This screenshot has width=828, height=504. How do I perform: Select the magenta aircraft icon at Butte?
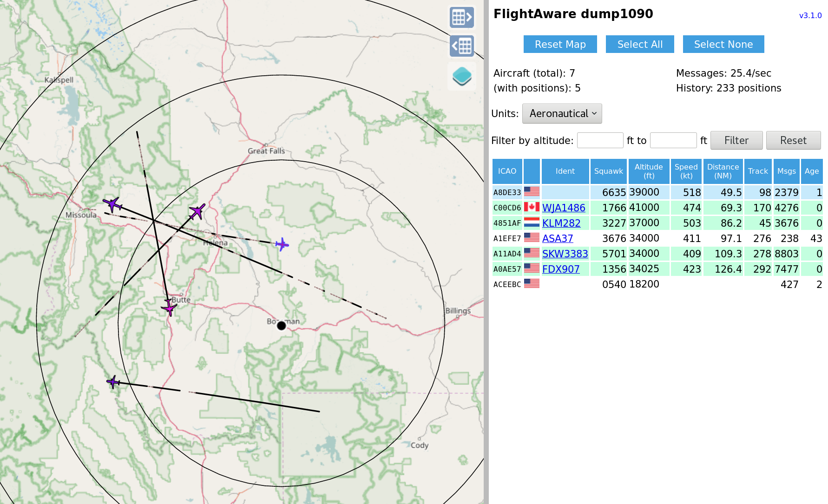tap(169, 307)
